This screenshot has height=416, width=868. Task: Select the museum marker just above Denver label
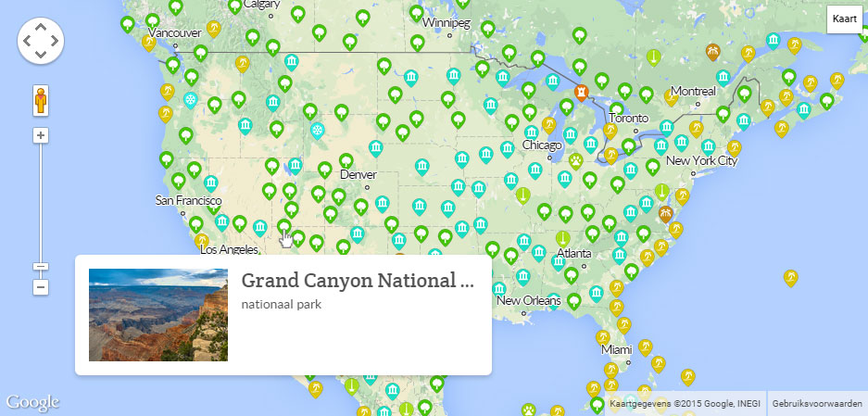[x=376, y=148]
